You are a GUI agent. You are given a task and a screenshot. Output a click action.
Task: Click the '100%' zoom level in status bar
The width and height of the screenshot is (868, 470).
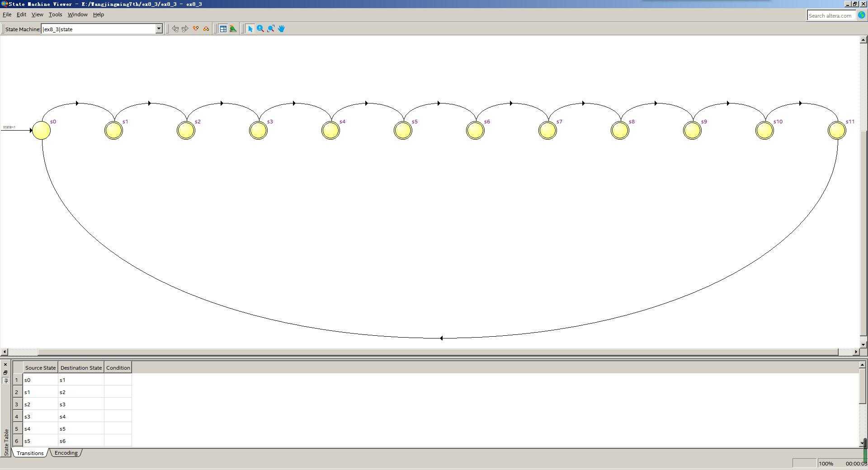(826, 463)
